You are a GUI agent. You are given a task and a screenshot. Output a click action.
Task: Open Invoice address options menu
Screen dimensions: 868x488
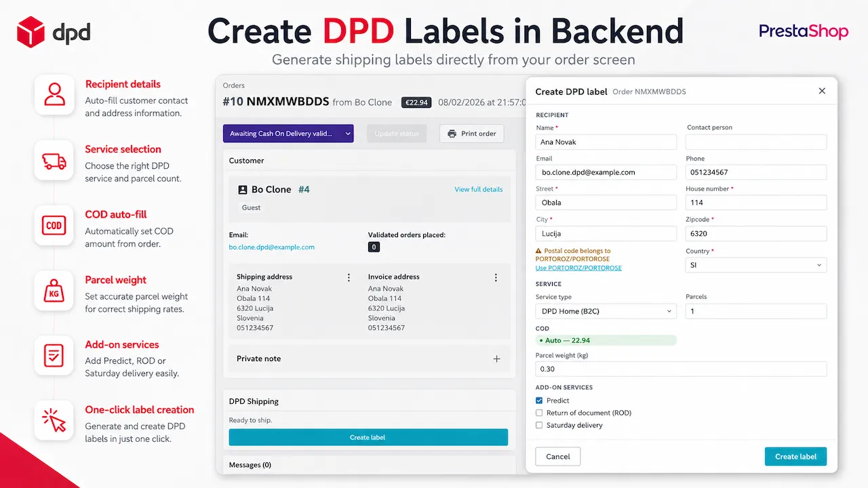click(x=496, y=277)
